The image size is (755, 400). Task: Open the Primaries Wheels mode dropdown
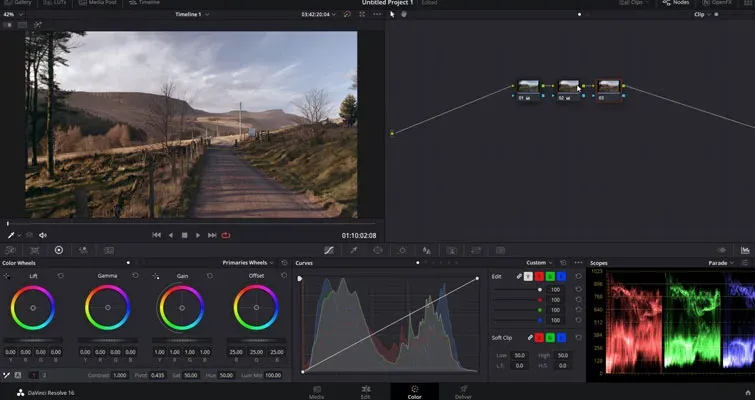[248, 263]
